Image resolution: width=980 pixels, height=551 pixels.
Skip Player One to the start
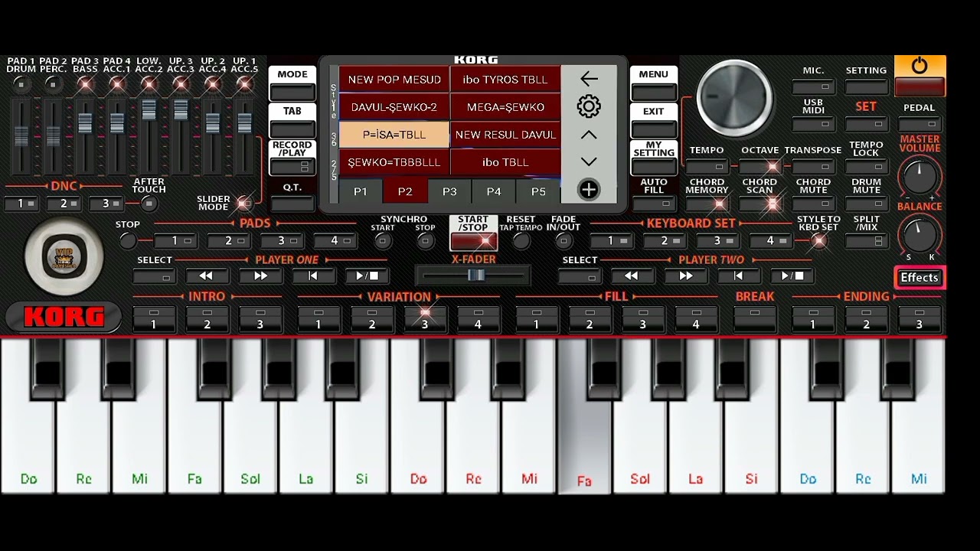pos(313,276)
